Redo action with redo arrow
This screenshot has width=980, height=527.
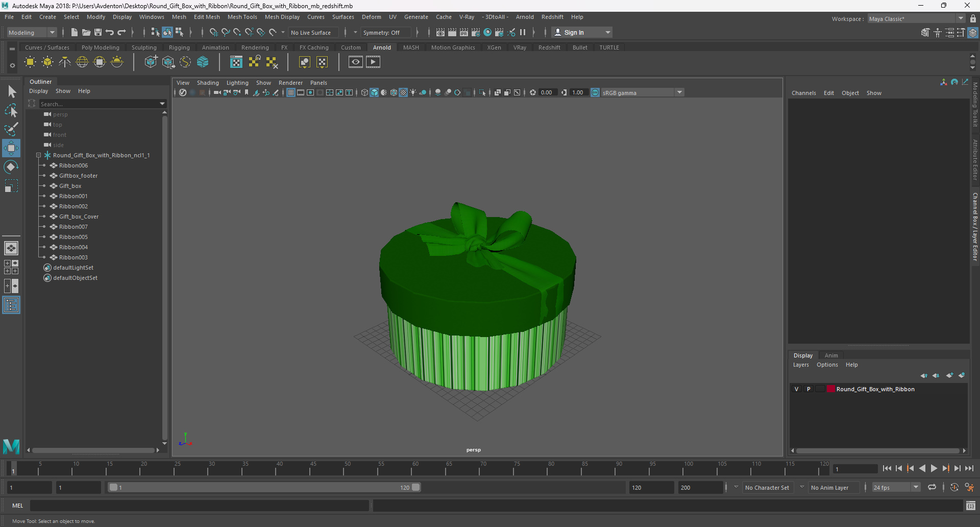pos(121,32)
